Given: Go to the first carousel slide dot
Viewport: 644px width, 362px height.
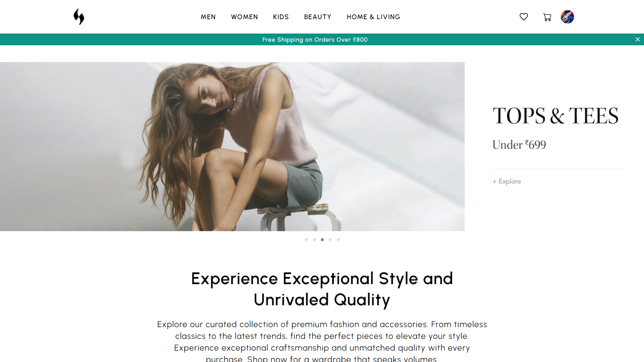Looking at the screenshot, I should [x=306, y=240].
